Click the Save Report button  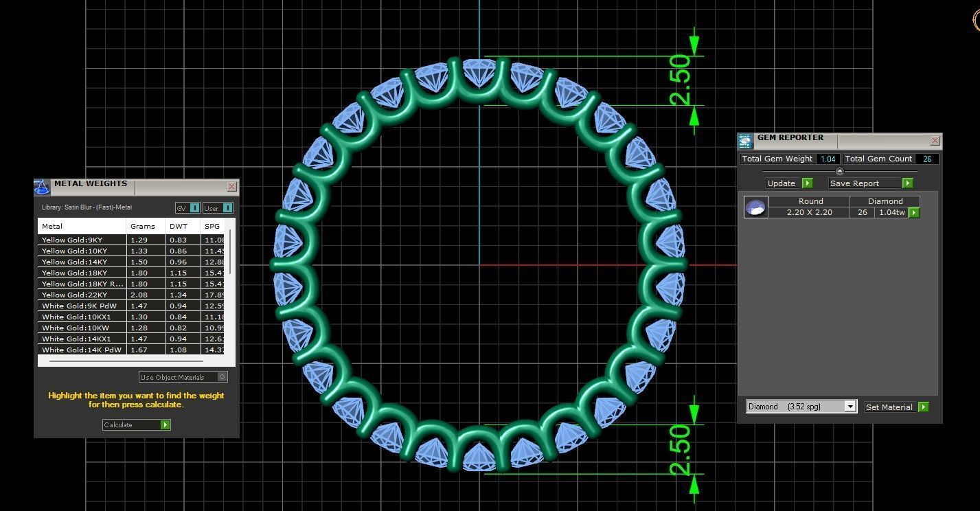(871, 183)
